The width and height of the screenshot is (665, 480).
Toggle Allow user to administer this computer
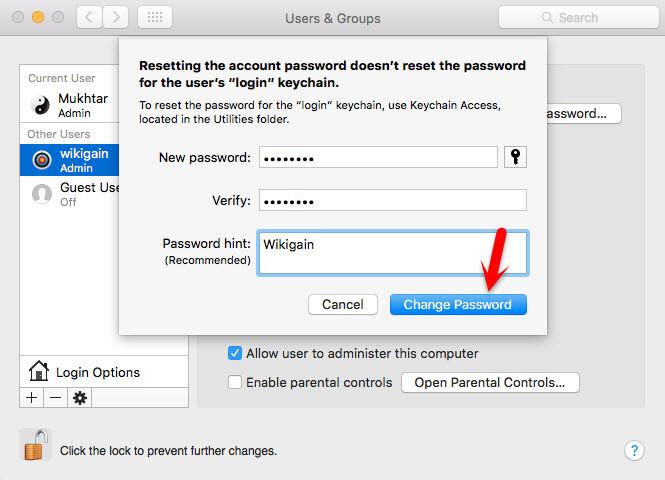pos(235,353)
